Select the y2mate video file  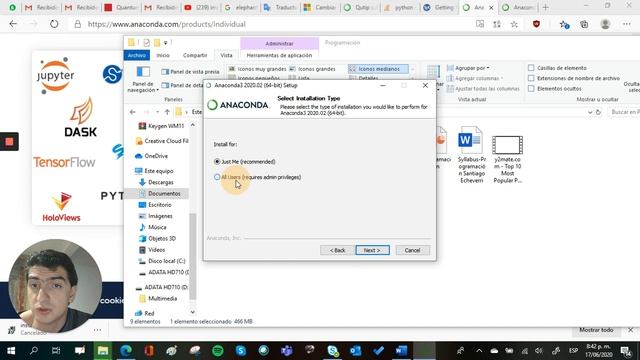point(507,159)
